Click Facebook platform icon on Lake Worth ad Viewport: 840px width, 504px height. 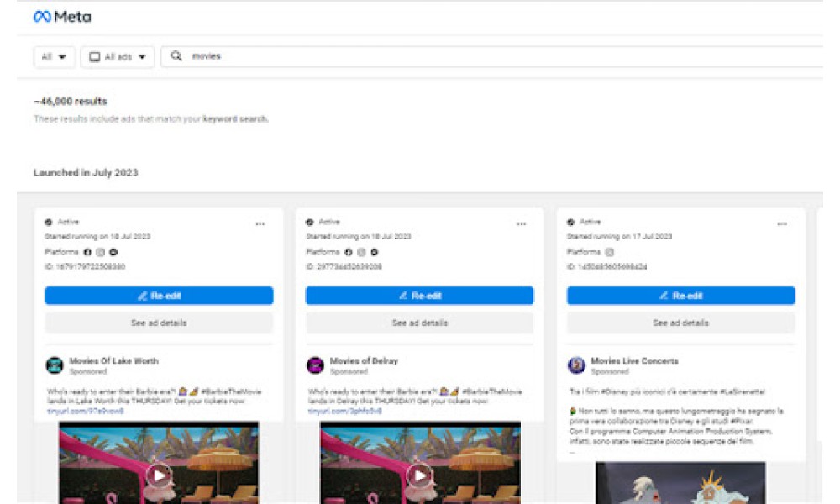[87, 252]
